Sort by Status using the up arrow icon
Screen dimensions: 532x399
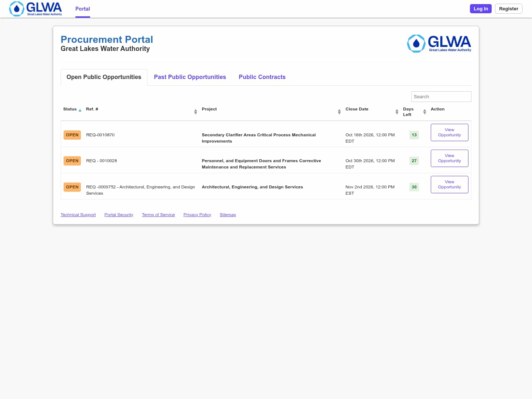coord(80,110)
